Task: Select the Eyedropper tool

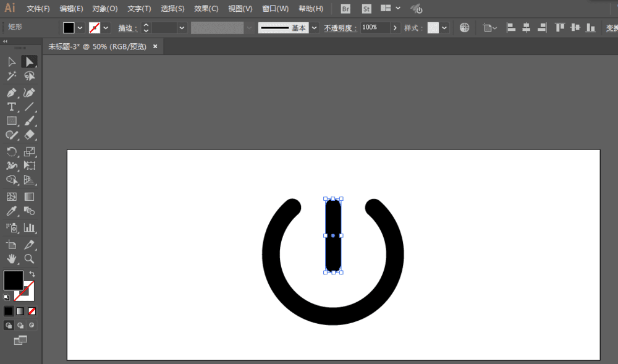Action: (11, 211)
